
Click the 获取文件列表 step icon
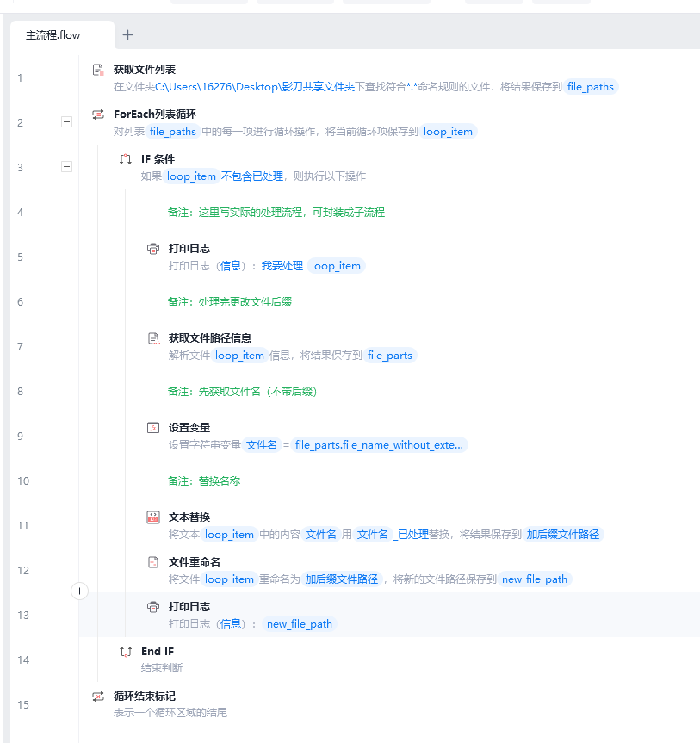98,70
